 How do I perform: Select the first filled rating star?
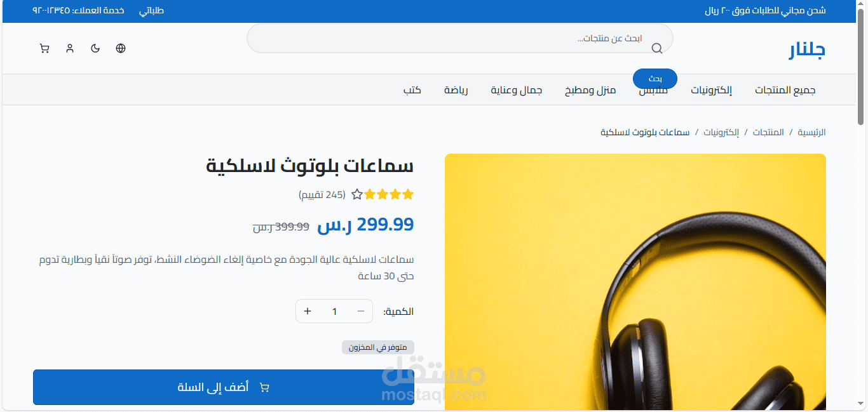pos(408,194)
